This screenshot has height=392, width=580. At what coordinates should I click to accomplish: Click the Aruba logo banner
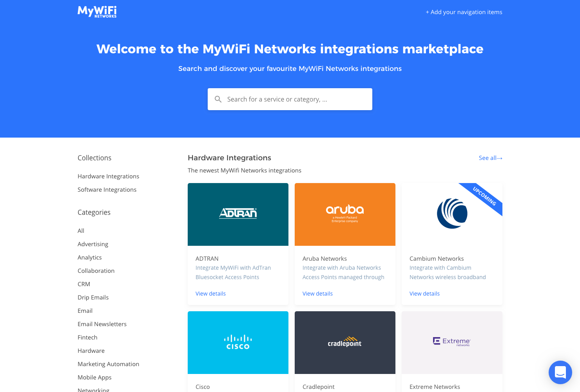tap(345, 214)
